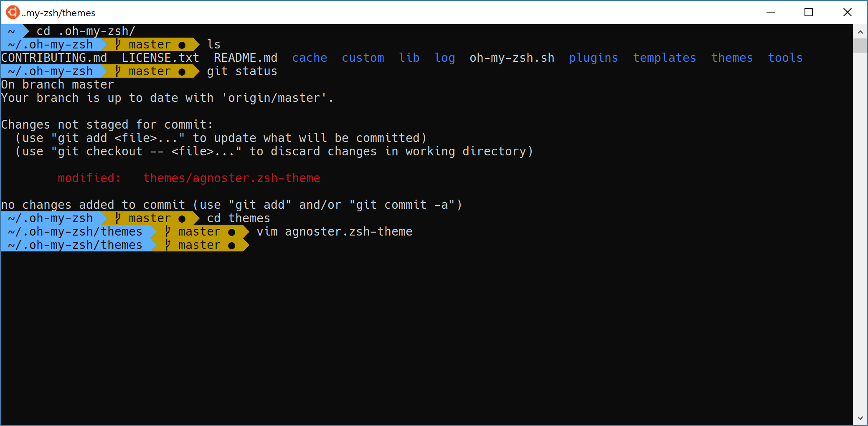This screenshot has width=868, height=426.
Task: Click the "vim agnoster.zsh-theme" command text
Action: (x=334, y=232)
